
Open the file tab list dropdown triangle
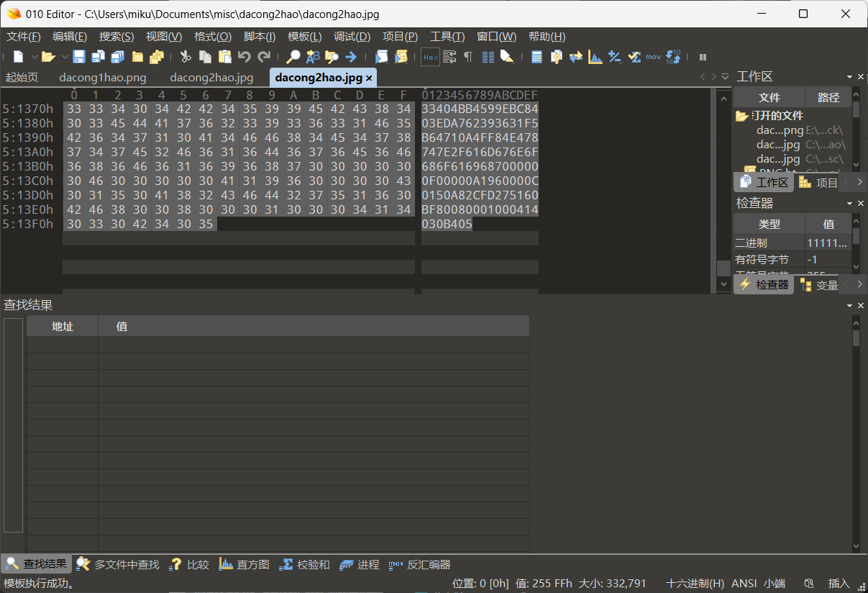(725, 76)
